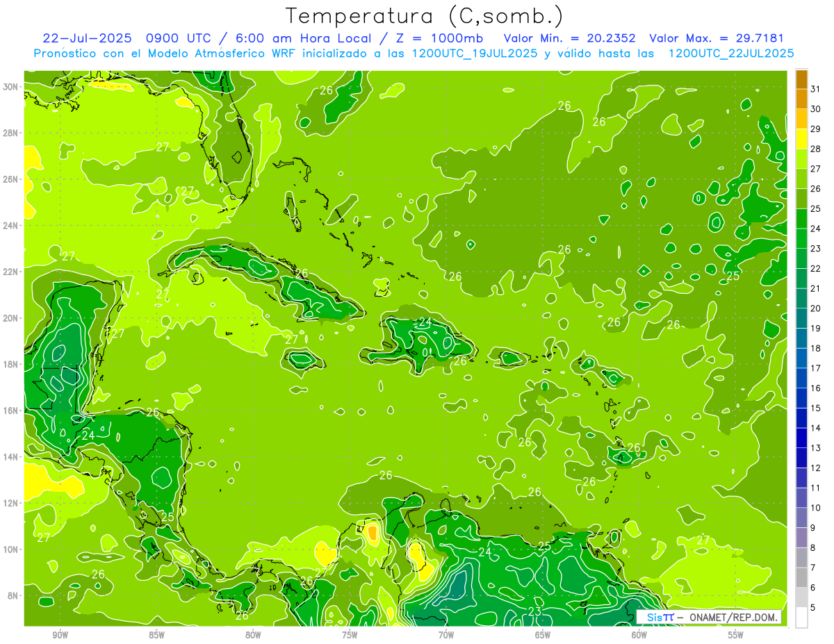Click latitude axis label '26N'

click(x=10, y=179)
